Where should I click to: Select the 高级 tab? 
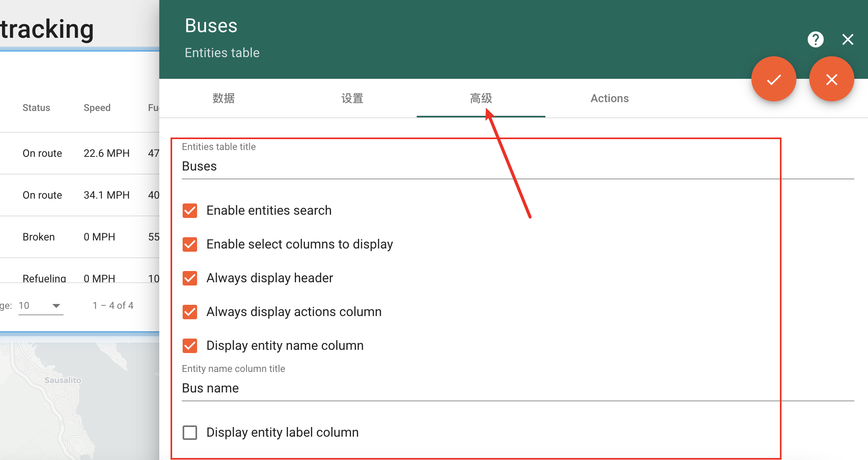point(481,98)
